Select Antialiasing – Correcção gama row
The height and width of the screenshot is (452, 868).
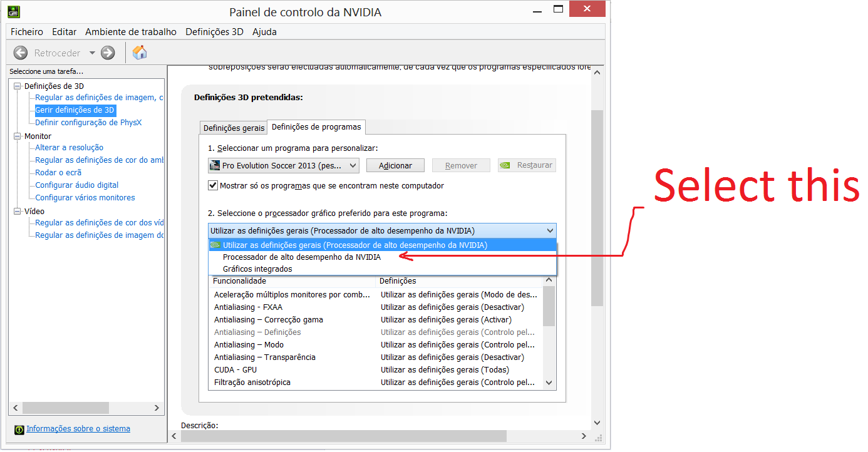click(x=376, y=320)
